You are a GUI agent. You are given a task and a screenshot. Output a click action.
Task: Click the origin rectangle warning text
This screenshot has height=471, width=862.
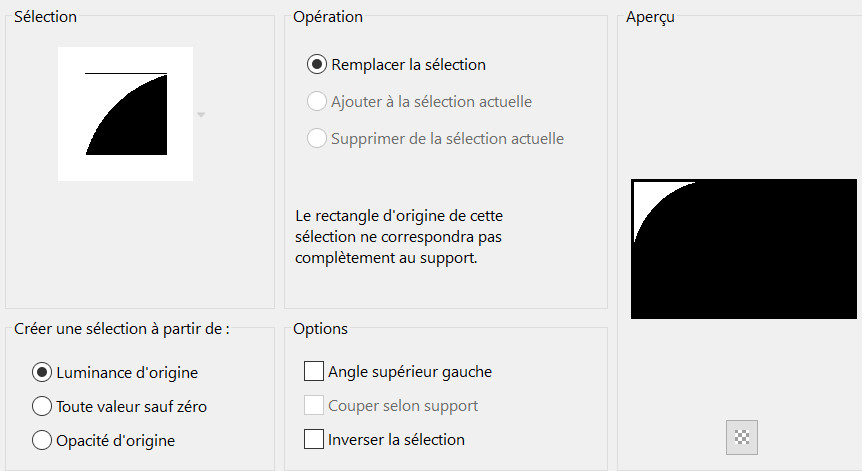(408, 236)
